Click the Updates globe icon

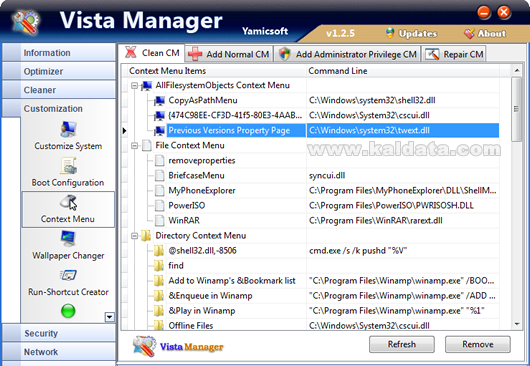(390, 33)
